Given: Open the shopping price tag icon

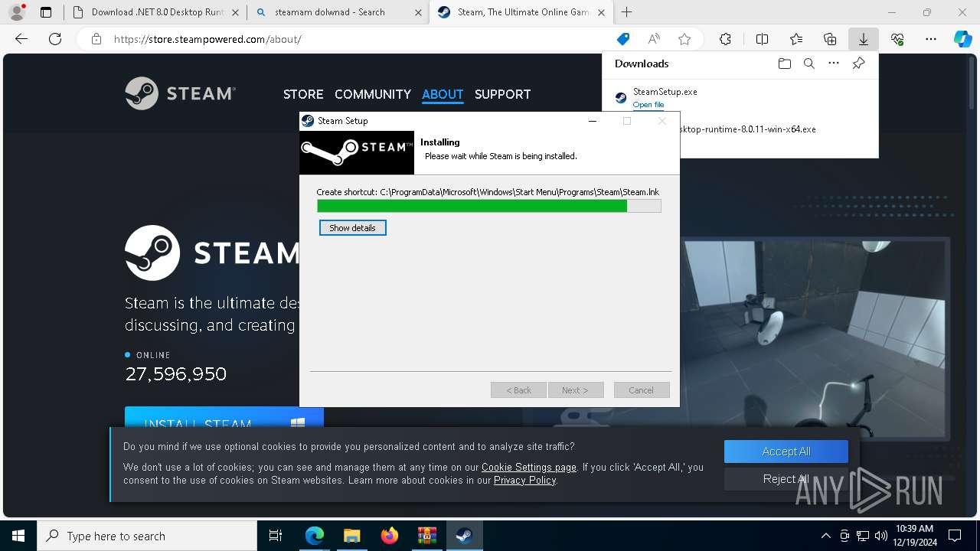Looking at the screenshot, I should coord(623,39).
